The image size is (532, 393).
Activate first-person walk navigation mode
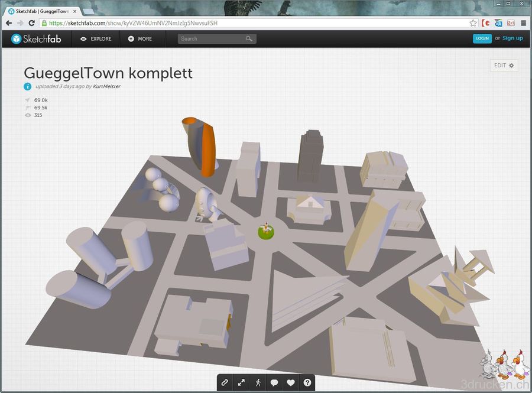[258, 382]
